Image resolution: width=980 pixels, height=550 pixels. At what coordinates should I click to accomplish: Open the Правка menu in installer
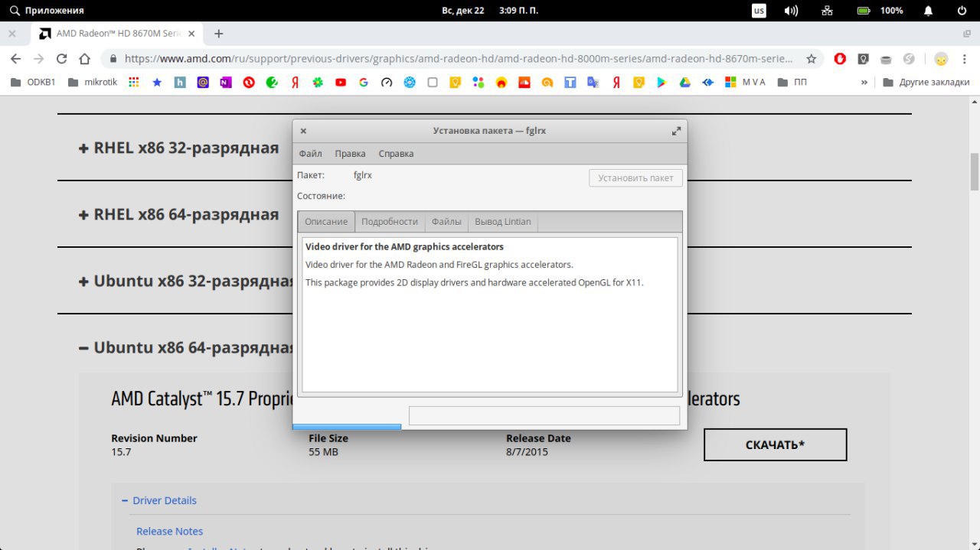[350, 154]
